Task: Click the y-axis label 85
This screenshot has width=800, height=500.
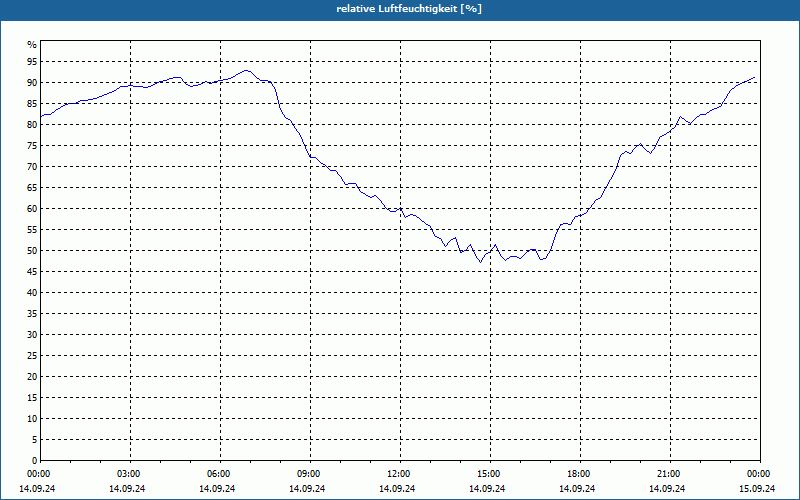Action: (32, 104)
